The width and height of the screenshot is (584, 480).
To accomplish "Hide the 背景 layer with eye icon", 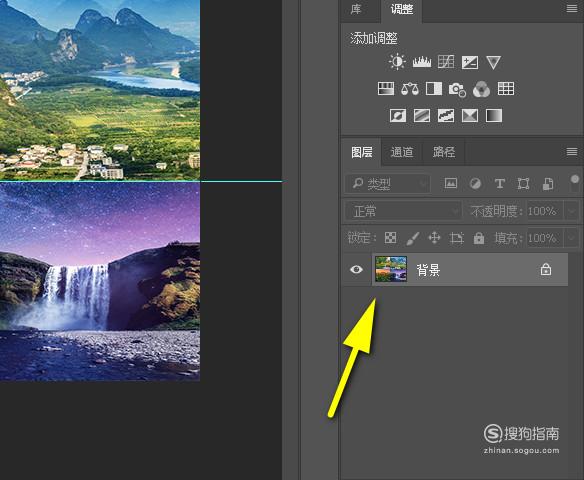I will coord(356,269).
